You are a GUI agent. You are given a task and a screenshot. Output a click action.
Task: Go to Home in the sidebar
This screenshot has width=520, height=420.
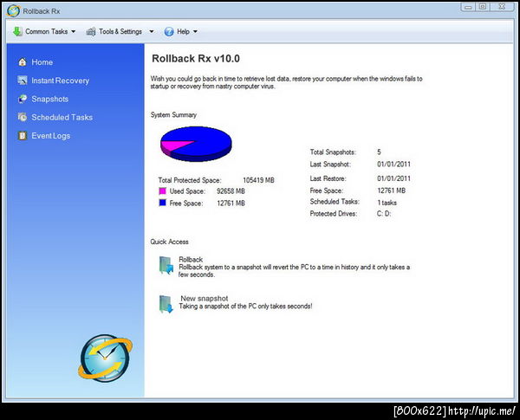[42, 62]
